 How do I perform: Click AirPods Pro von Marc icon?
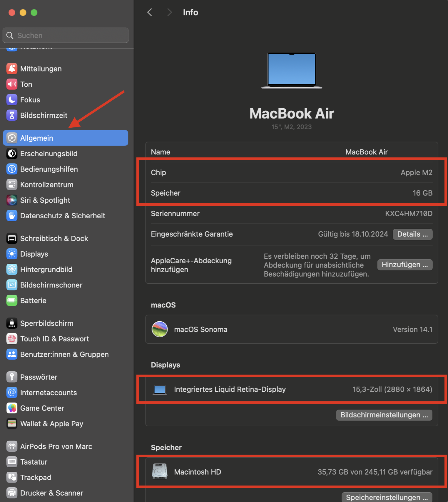12,446
